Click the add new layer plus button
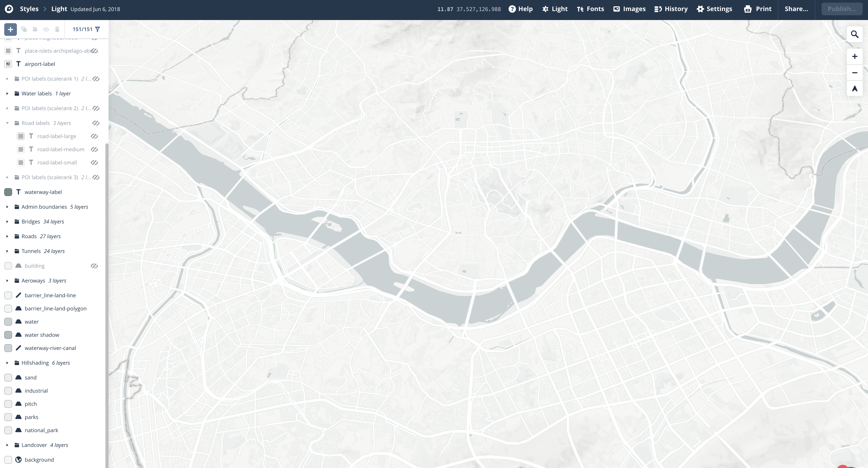The height and width of the screenshot is (468, 868). (x=11, y=29)
